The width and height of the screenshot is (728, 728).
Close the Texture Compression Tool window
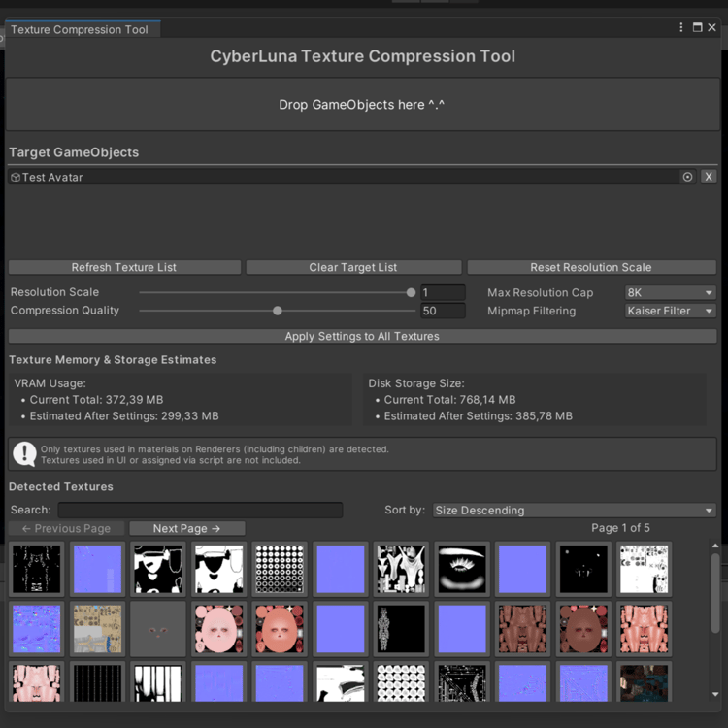711,27
